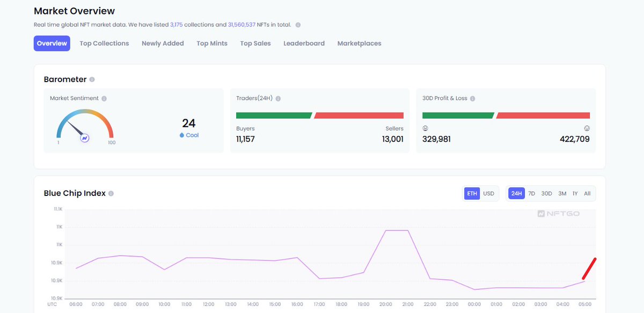Select the 7D time range
This screenshot has width=644, height=313.
[x=532, y=193]
